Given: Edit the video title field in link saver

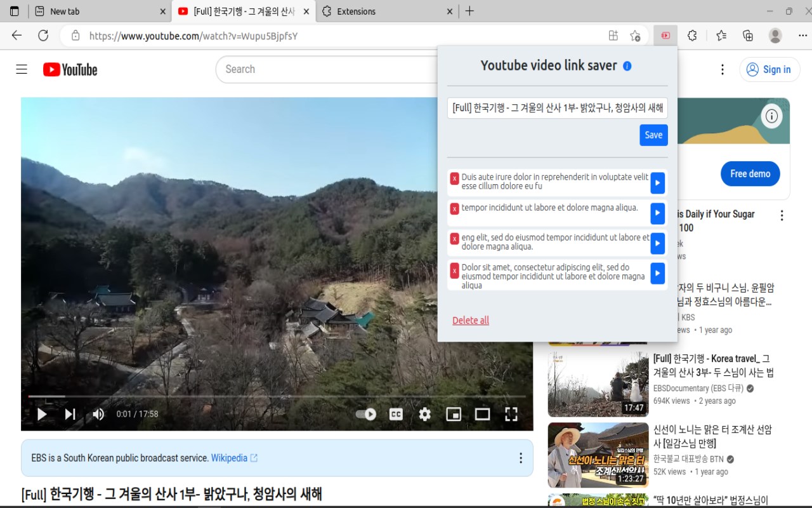Looking at the screenshot, I should (x=558, y=108).
